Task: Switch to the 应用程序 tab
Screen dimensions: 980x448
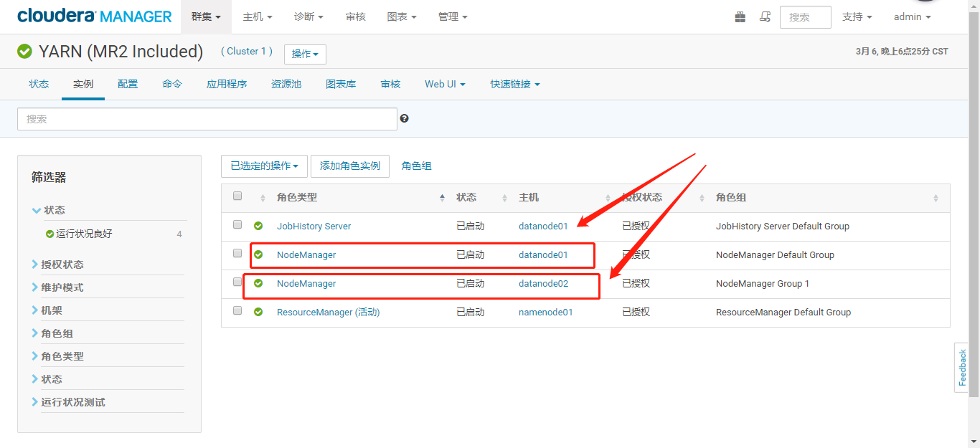Action: (227, 84)
